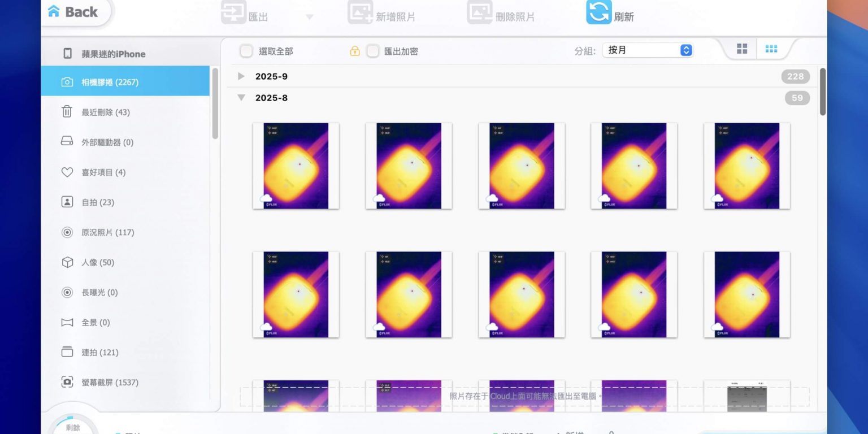Click the photo list vertical scrollbar

822,92
